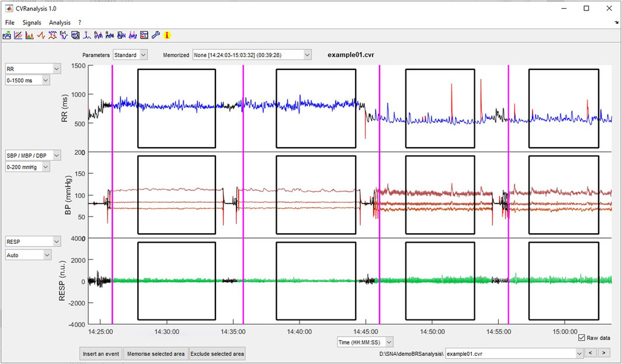Screen dimensions: 622x364
Task: Go to previous file with < button
Action: click(590, 352)
